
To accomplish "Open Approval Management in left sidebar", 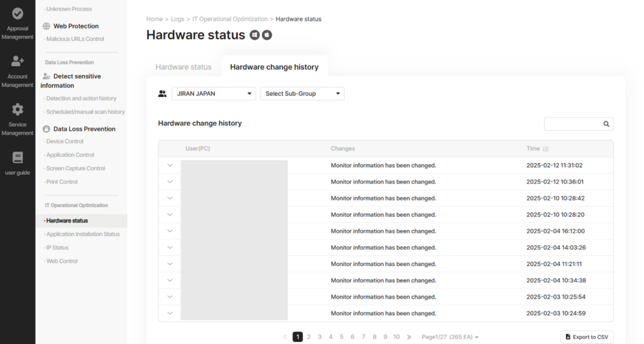I will click(18, 23).
